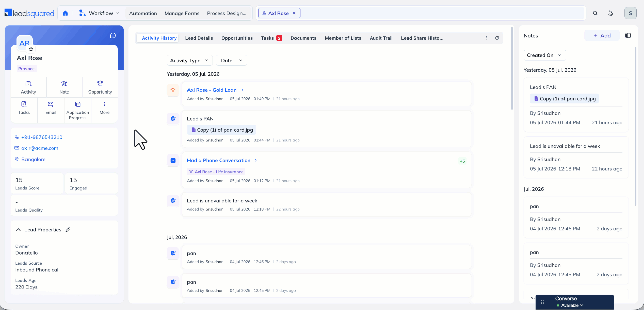
Task: Open Automation menu
Action: point(143,13)
